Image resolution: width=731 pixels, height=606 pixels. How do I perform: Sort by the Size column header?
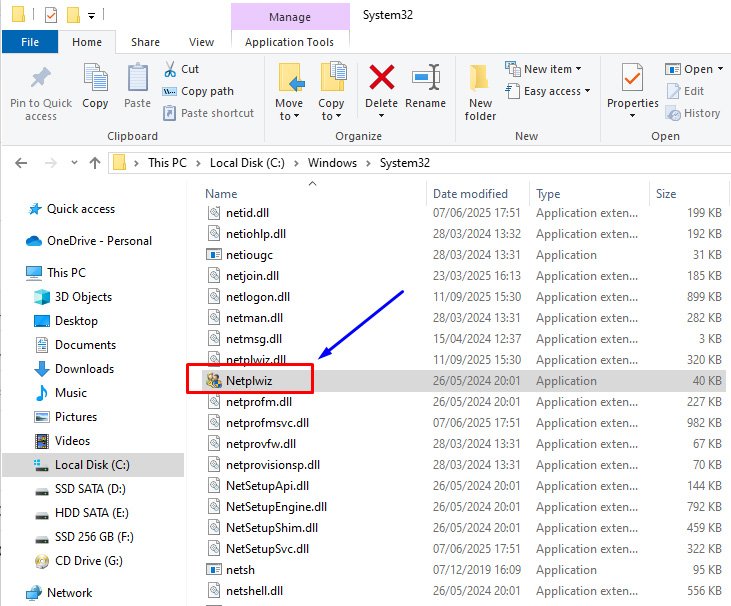(x=666, y=193)
